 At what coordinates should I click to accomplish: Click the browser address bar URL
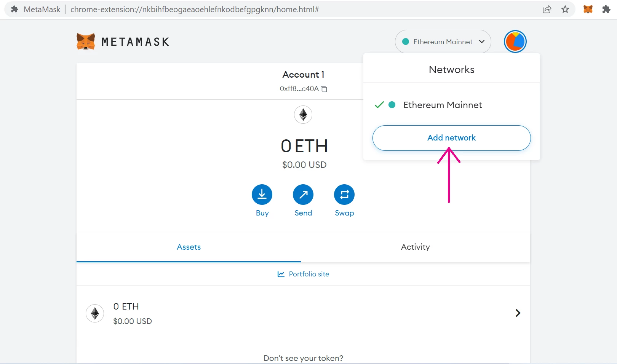point(195,10)
